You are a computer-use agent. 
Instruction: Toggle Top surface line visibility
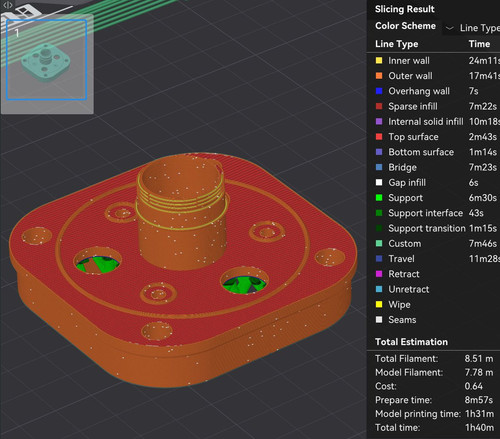tap(413, 137)
